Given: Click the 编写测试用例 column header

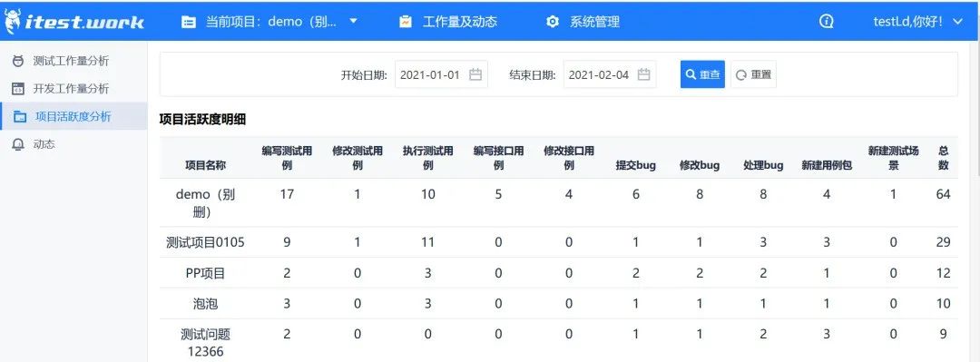Looking at the screenshot, I should (x=287, y=158).
